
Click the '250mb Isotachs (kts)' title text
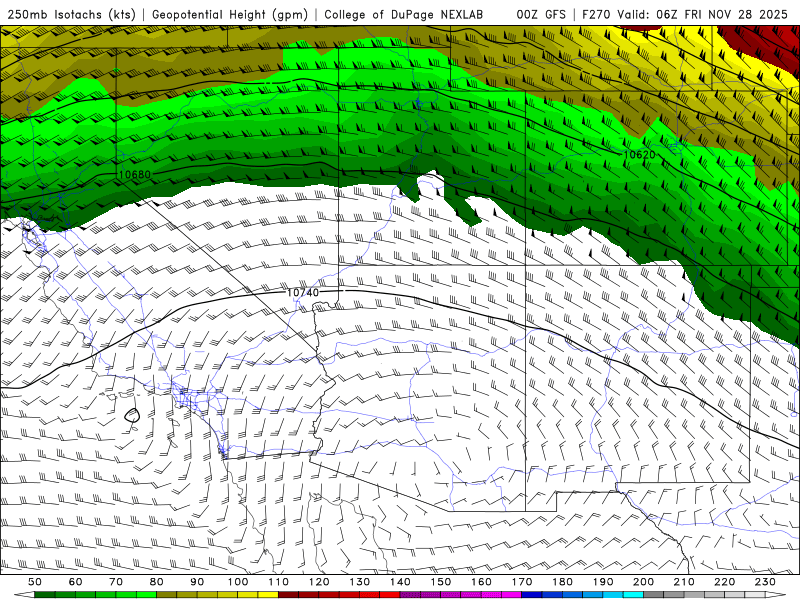click(x=71, y=14)
